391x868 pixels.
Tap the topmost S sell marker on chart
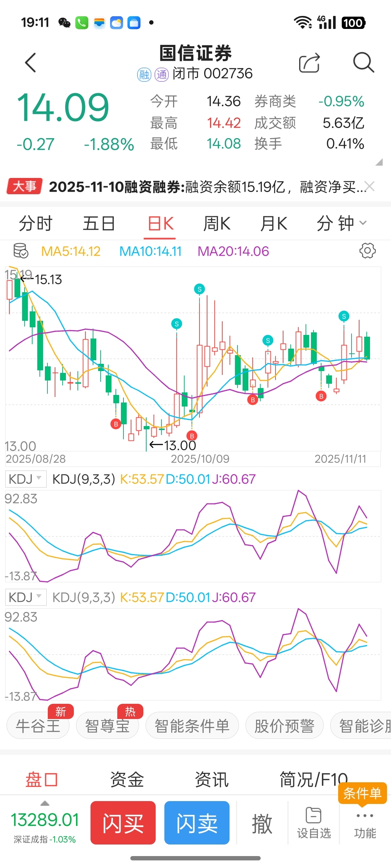[199, 289]
